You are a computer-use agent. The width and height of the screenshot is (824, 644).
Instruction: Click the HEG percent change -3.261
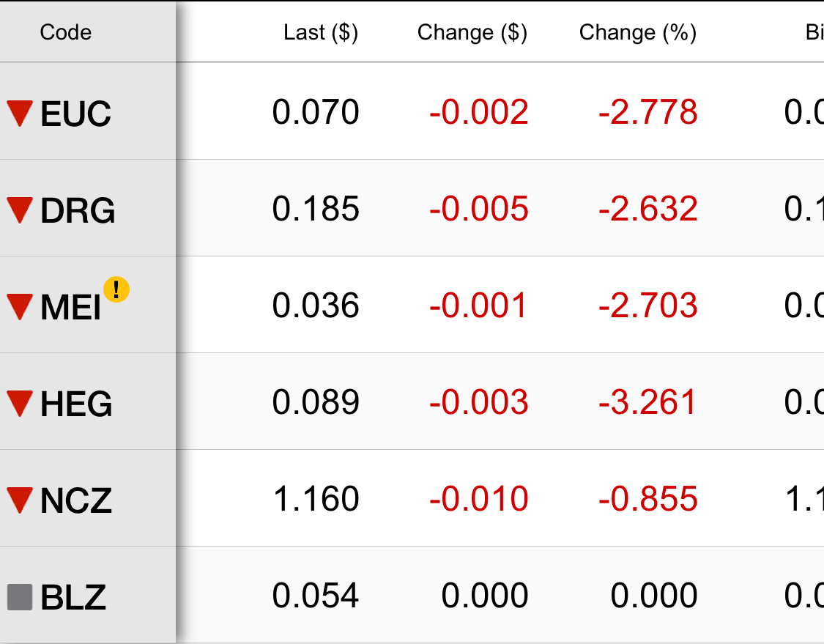(647, 402)
